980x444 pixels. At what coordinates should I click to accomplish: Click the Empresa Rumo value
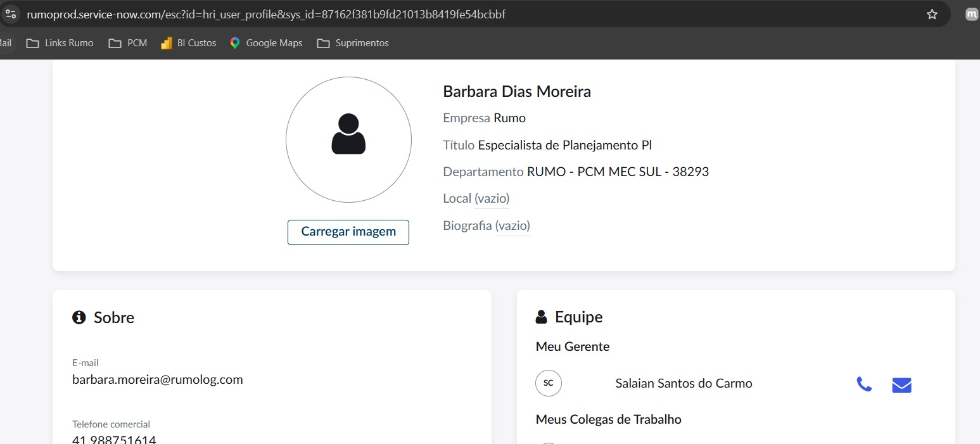(x=510, y=118)
